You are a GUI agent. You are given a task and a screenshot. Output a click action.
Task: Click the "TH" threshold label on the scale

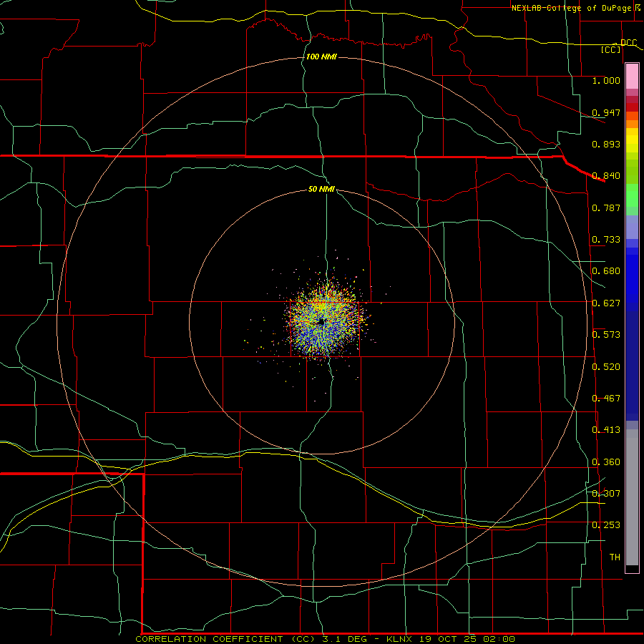pyautogui.click(x=615, y=557)
